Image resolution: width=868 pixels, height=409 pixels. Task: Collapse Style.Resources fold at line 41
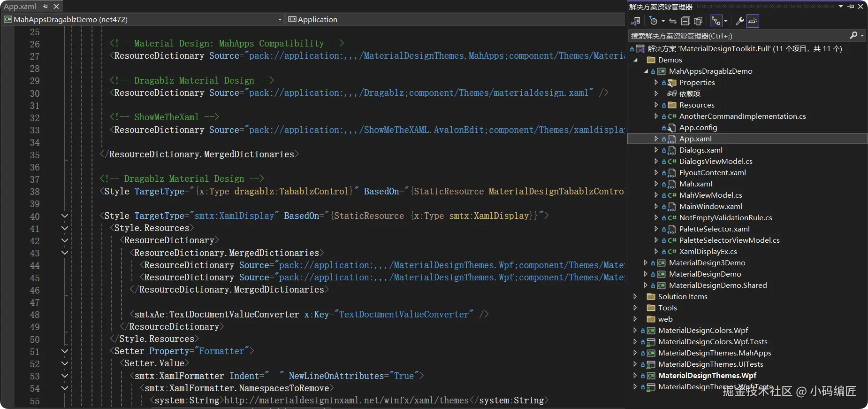(x=65, y=228)
